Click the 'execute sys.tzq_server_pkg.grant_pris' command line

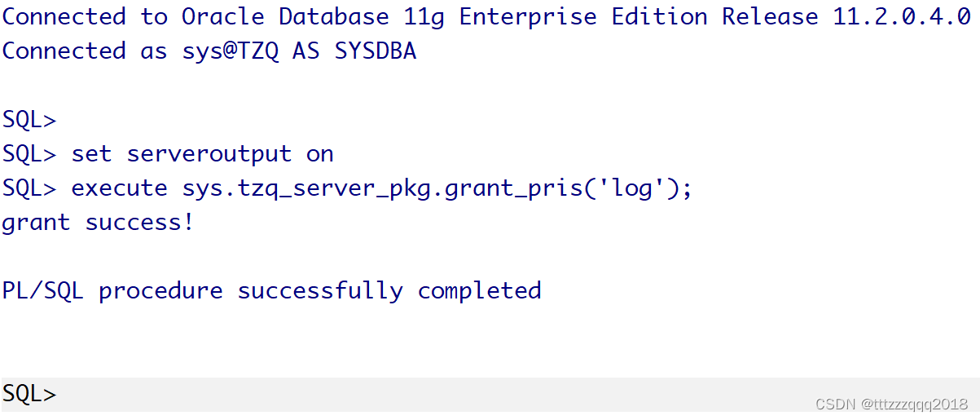[381, 188]
